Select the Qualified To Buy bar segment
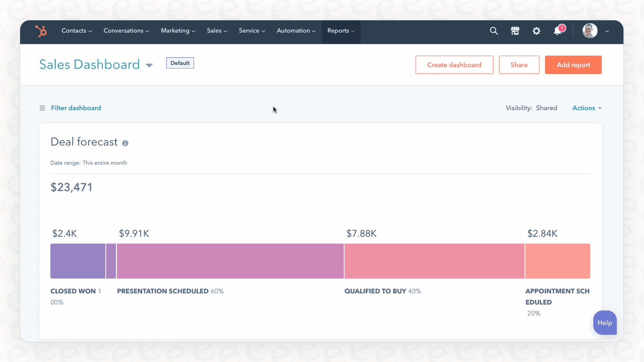This screenshot has width=644, height=362. tap(434, 261)
